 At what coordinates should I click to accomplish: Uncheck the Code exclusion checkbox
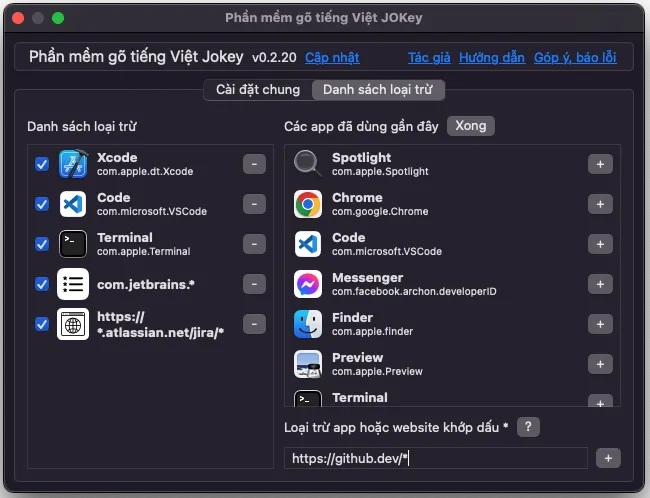42,204
